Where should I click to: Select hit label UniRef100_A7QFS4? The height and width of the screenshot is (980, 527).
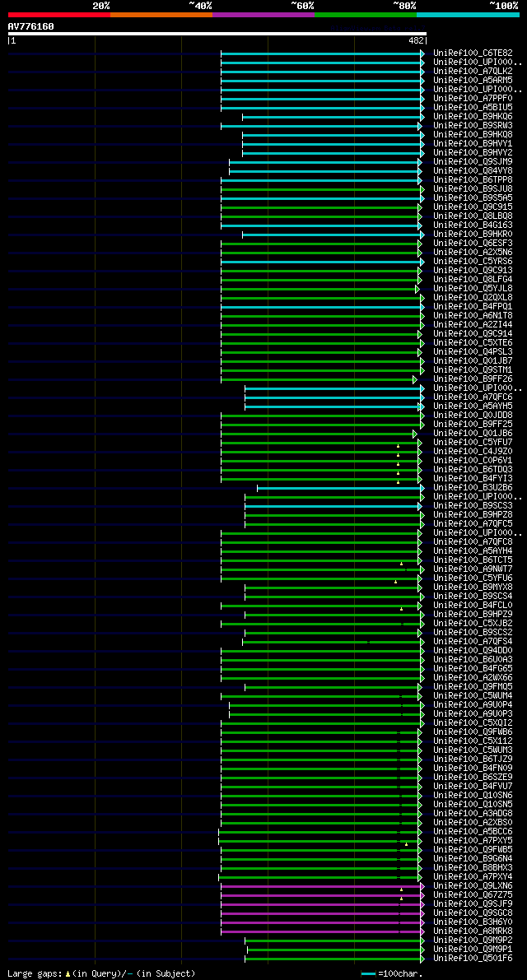click(473, 643)
